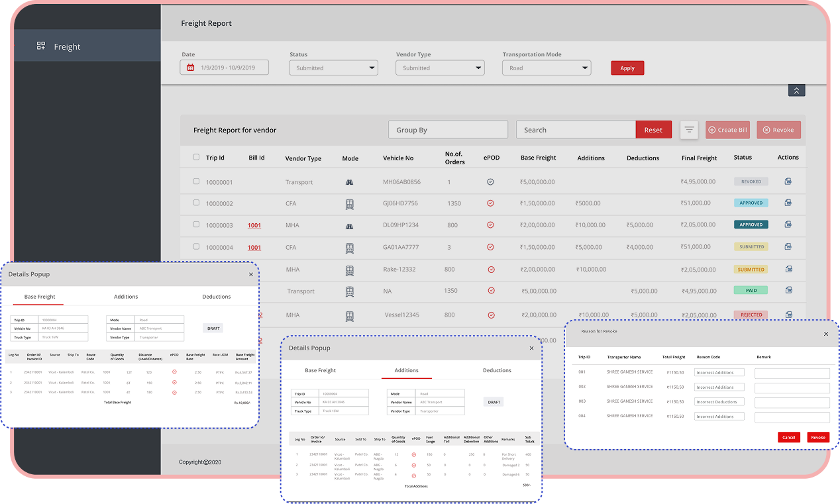Open action icon for trip 10000001
840x504 pixels.
click(788, 181)
